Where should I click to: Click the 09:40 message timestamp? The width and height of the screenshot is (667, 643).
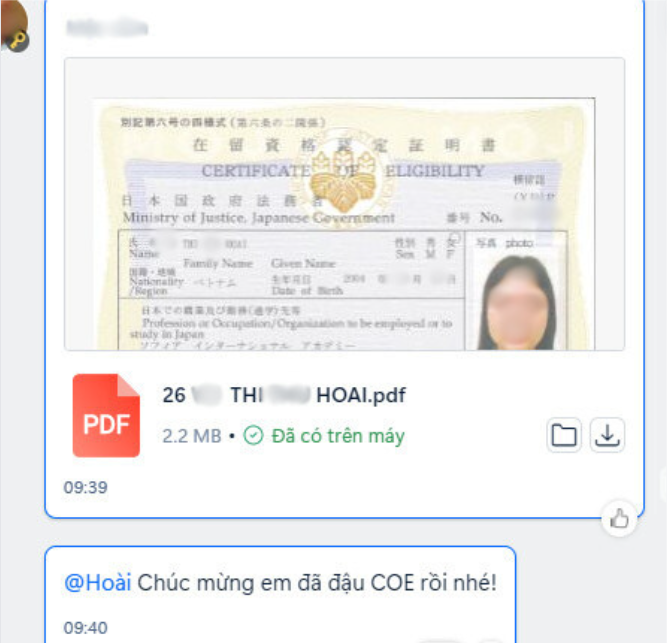click(86, 628)
